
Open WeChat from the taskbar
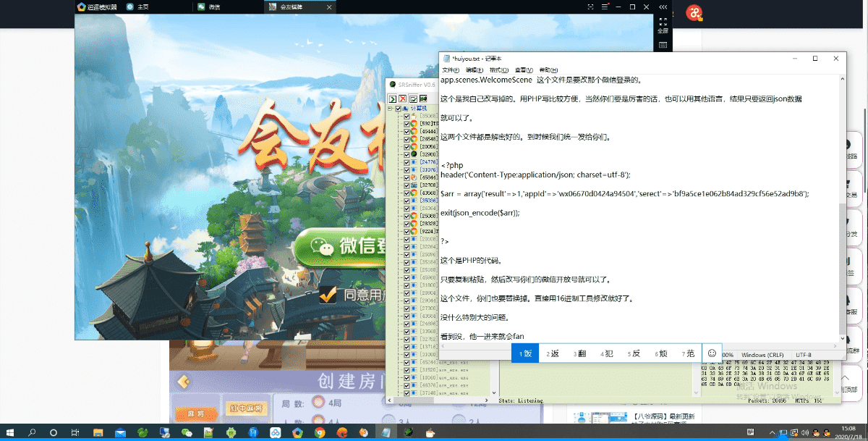pos(187,432)
